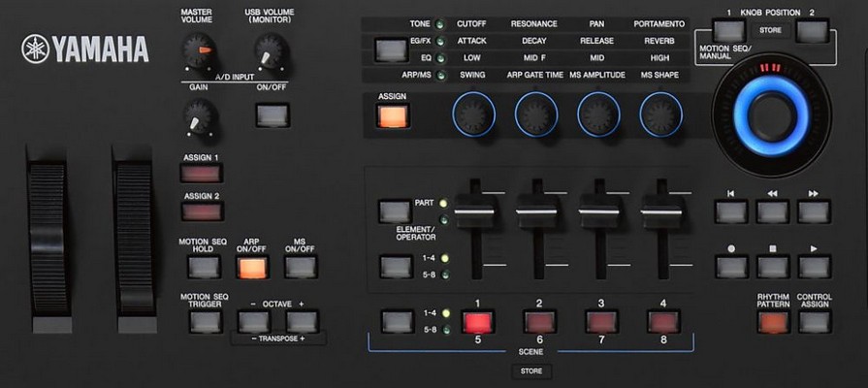Click the first slider fader
This screenshot has height=388, width=868.
pos(477,213)
